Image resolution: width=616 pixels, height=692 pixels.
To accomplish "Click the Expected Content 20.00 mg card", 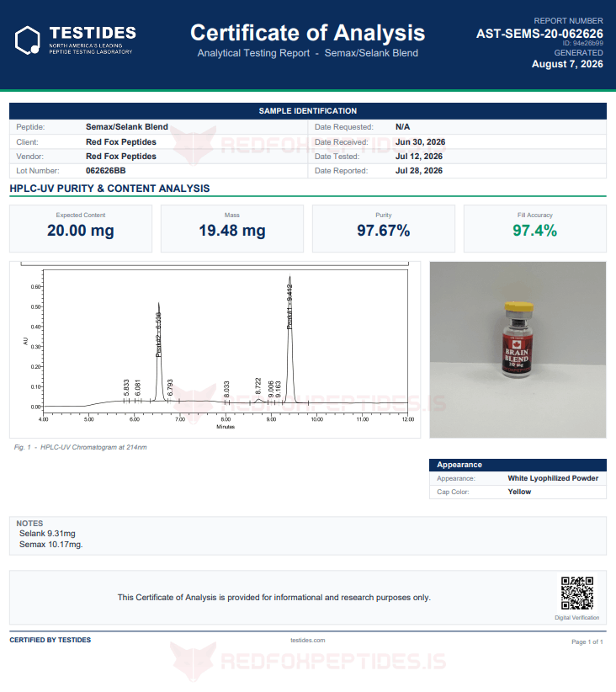I will [81, 228].
